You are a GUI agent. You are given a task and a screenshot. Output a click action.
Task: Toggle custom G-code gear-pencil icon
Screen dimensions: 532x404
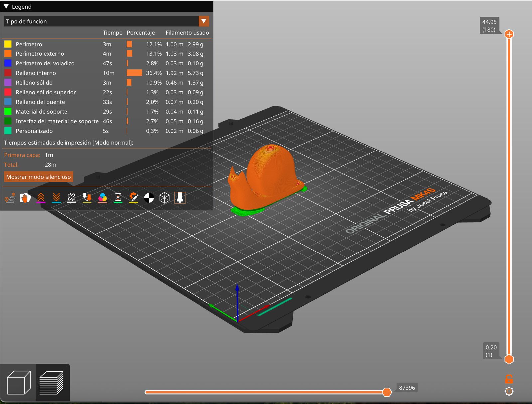coord(134,198)
